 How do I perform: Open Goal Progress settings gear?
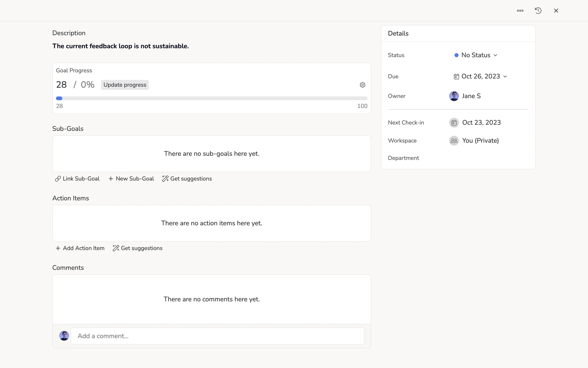[x=363, y=85]
